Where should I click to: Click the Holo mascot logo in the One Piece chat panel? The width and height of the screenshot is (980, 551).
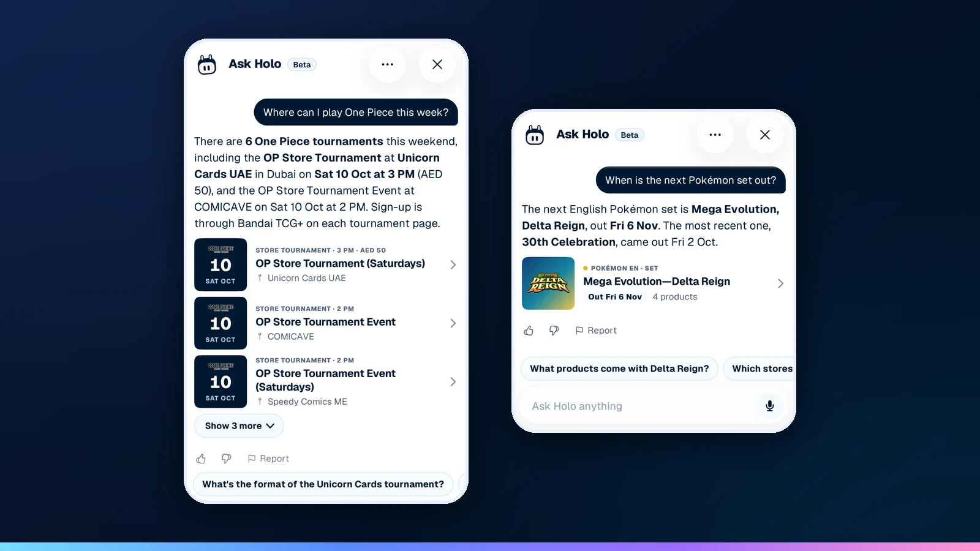point(207,64)
